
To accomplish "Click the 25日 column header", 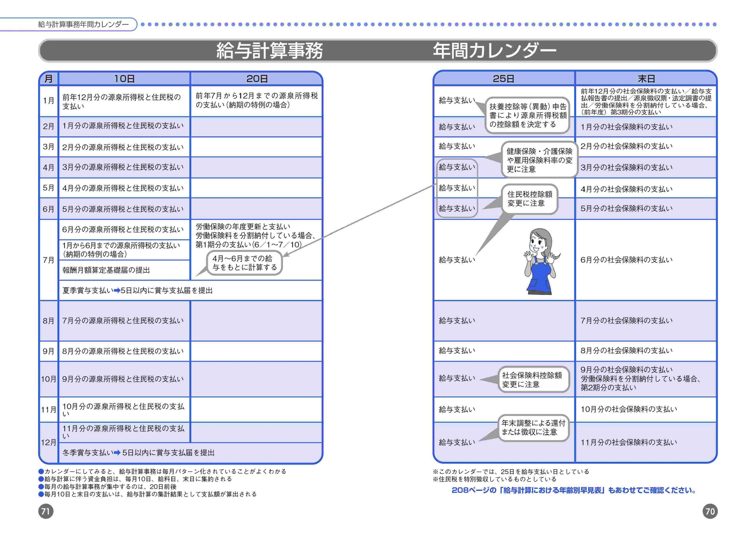I will 503,79.
